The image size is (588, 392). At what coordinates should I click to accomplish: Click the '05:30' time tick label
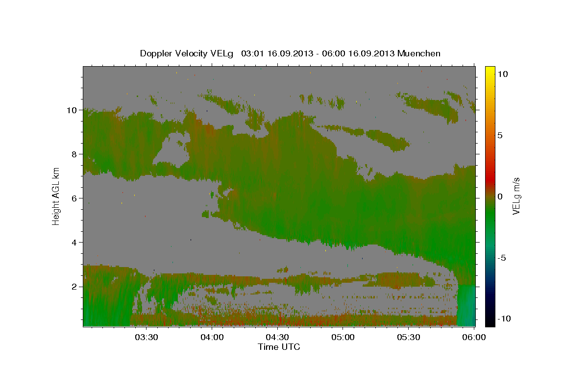[x=409, y=337]
